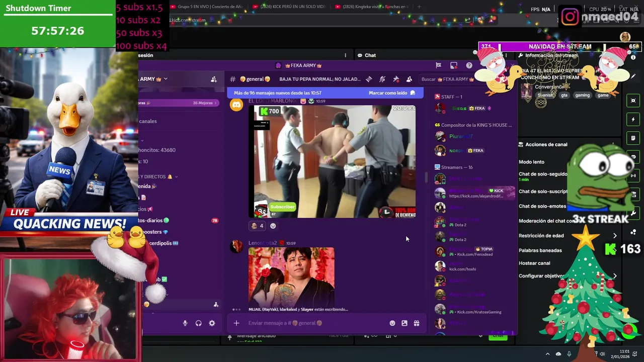This screenshot has width=644, height=362.
Task: Open 'Palabras baneadas' setting
Action: (x=540, y=250)
